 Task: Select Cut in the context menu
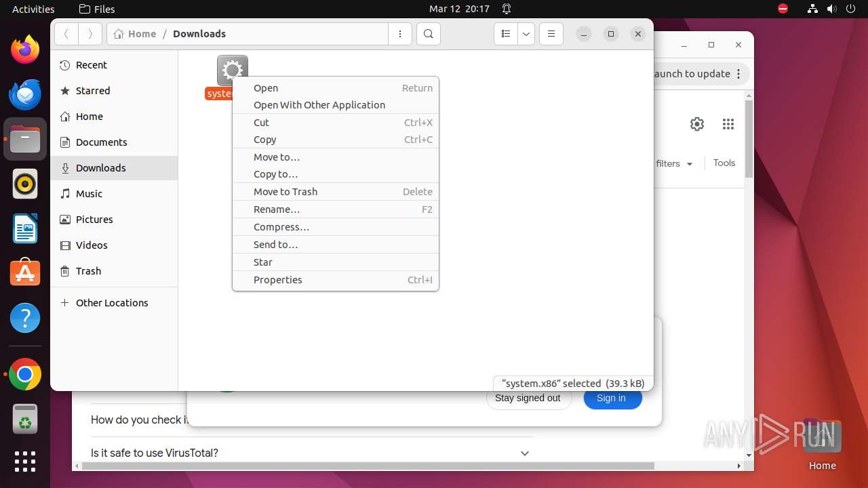[x=336, y=123]
